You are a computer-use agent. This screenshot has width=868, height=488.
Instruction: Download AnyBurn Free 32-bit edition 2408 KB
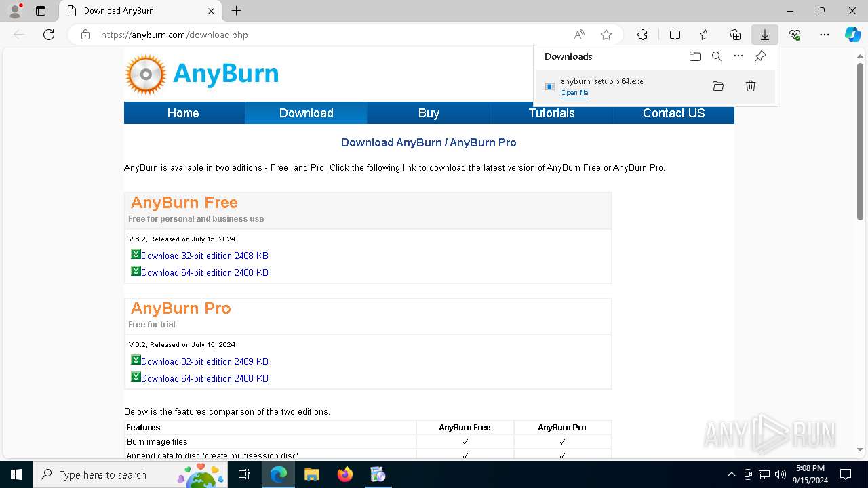pos(205,256)
